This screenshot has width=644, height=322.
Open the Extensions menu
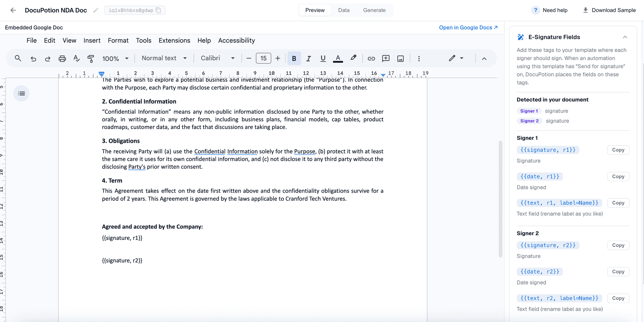[x=174, y=41]
